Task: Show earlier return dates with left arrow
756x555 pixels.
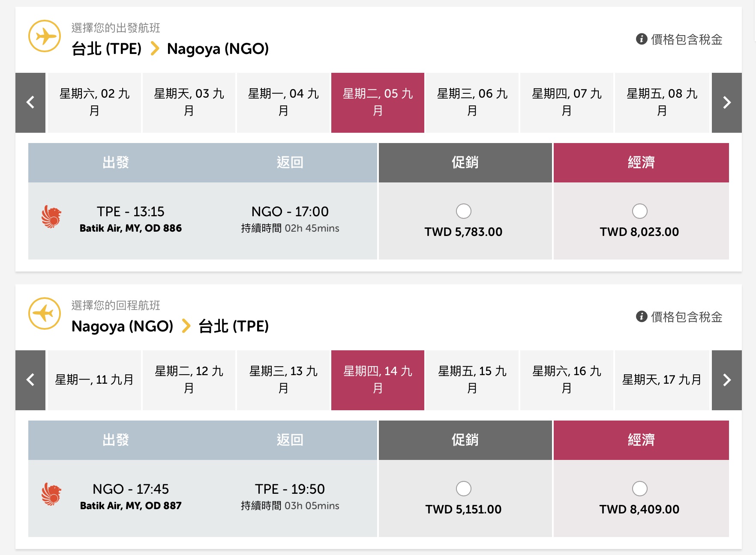Action: [30, 380]
